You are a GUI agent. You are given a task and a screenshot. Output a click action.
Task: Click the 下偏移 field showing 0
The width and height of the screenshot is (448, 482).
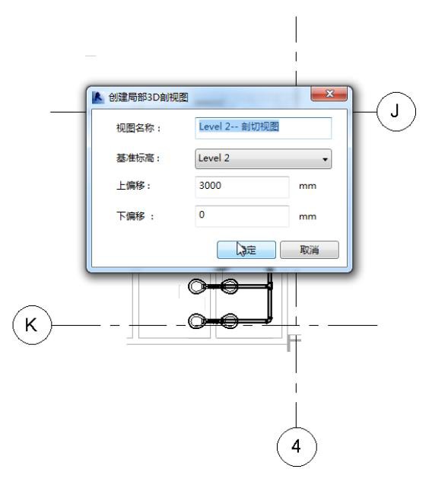(x=242, y=216)
